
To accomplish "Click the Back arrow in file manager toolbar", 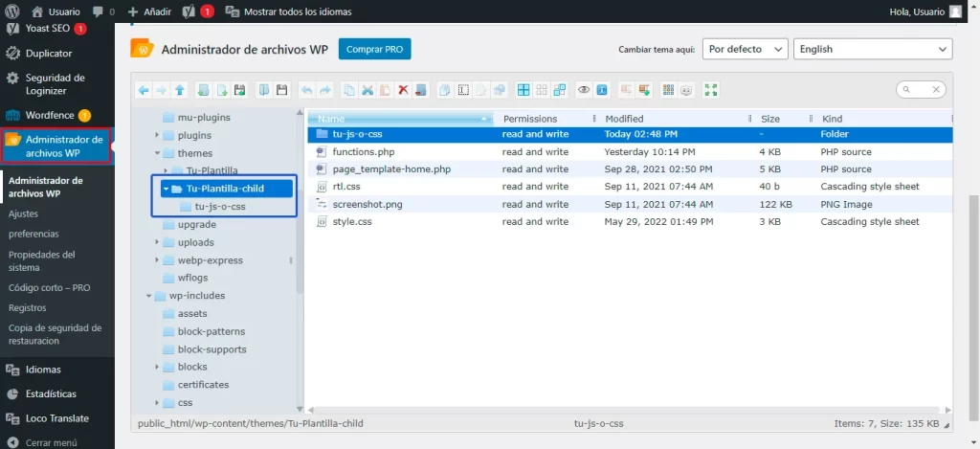I will click(x=144, y=90).
